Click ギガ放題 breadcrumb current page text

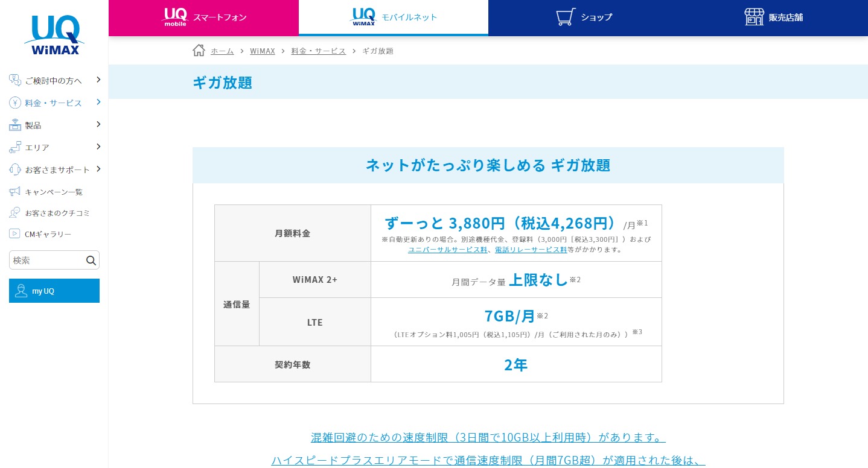[378, 51]
